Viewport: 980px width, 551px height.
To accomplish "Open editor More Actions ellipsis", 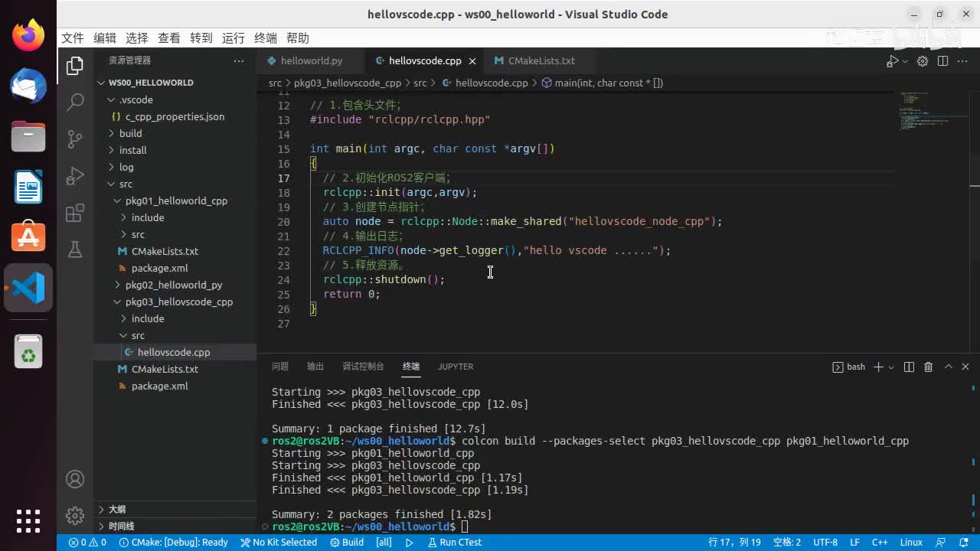I will (x=963, y=61).
